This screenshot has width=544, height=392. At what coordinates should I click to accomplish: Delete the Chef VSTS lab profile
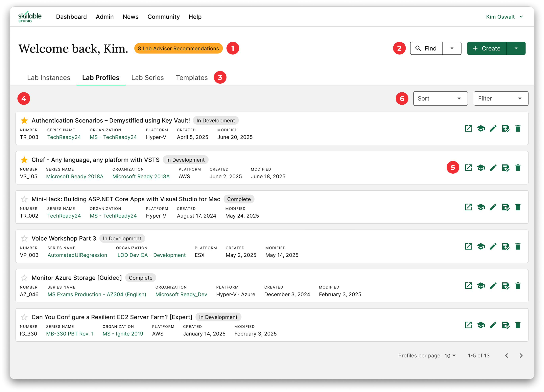pos(518,168)
